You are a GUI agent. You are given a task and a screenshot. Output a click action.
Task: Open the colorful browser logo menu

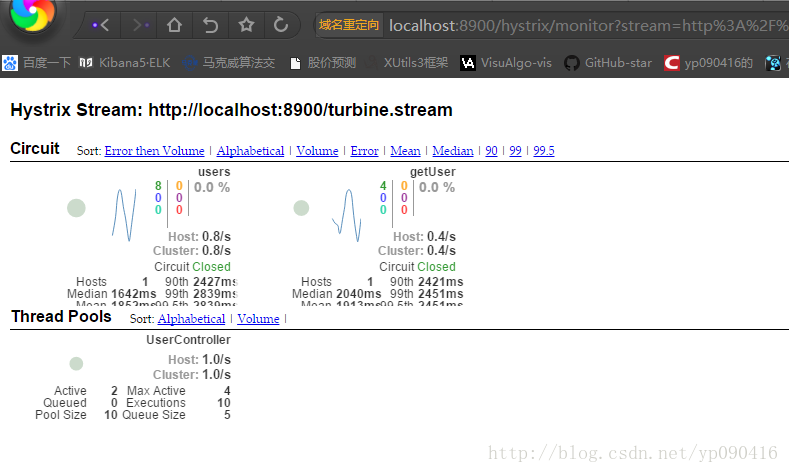(x=32, y=14)
